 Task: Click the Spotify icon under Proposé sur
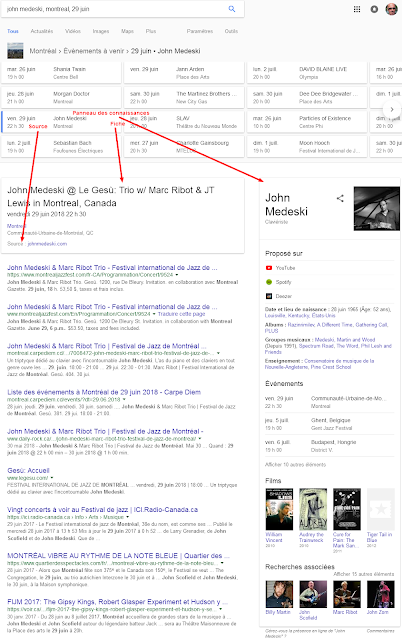[269, 282]
